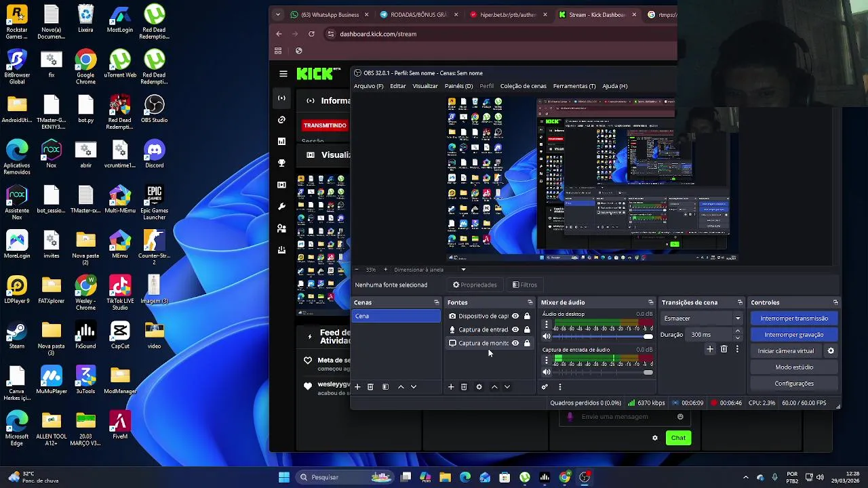Toggle visibility of Dispositivo de captura source
868x488 pixels.
click(515, 316)
